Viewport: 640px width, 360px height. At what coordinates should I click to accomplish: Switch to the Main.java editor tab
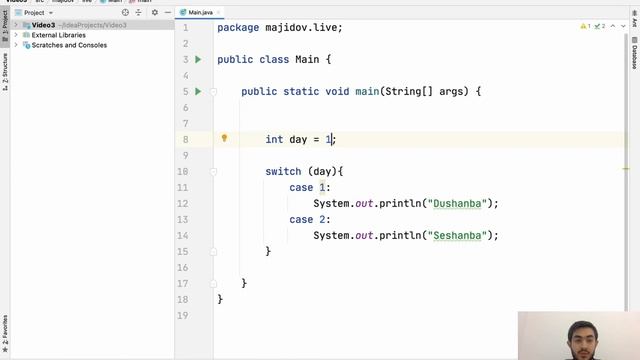tap(200, 12)
